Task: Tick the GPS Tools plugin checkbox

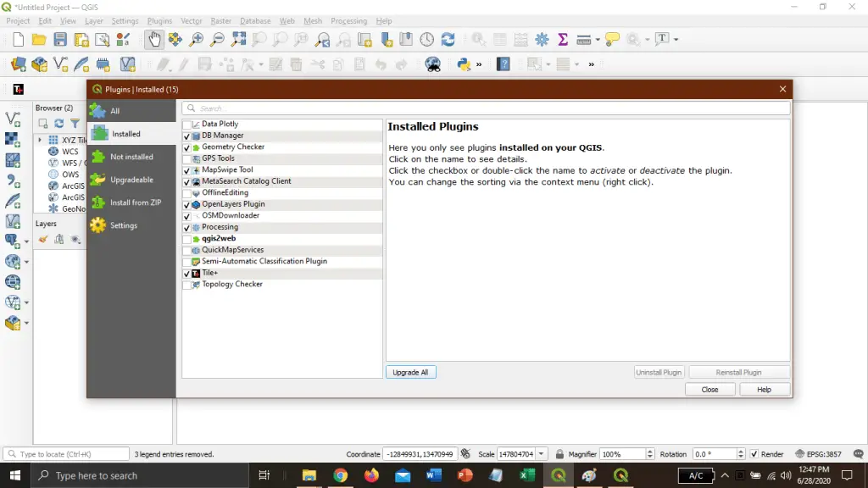Action: coord(187,158)
